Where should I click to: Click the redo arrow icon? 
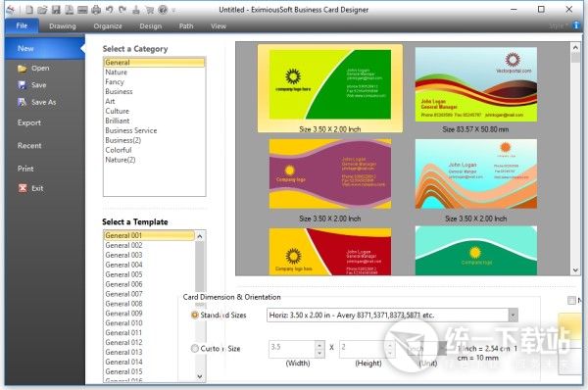[x=122, y=10]
